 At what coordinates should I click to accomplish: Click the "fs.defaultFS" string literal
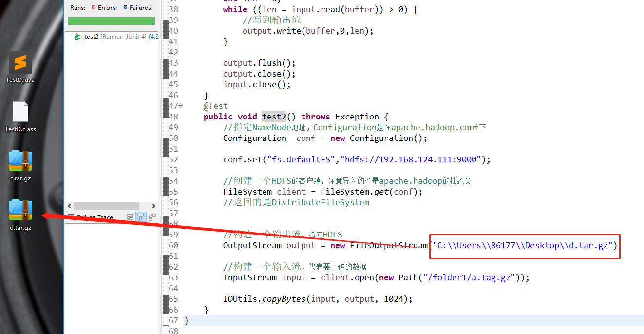(x=301, y=159)
